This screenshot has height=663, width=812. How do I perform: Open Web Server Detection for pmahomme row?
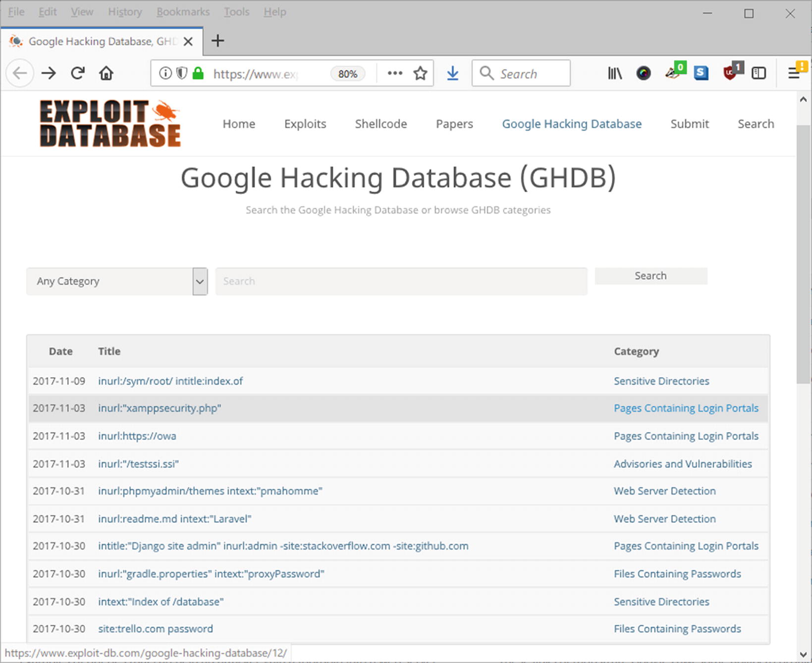tap(664, 491)
